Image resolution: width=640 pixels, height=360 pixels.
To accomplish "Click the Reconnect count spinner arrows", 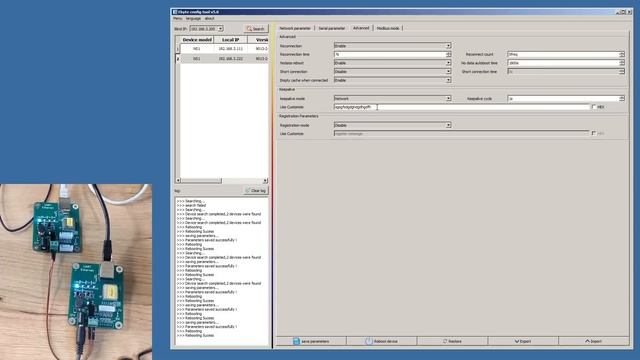I will (622, 54).
